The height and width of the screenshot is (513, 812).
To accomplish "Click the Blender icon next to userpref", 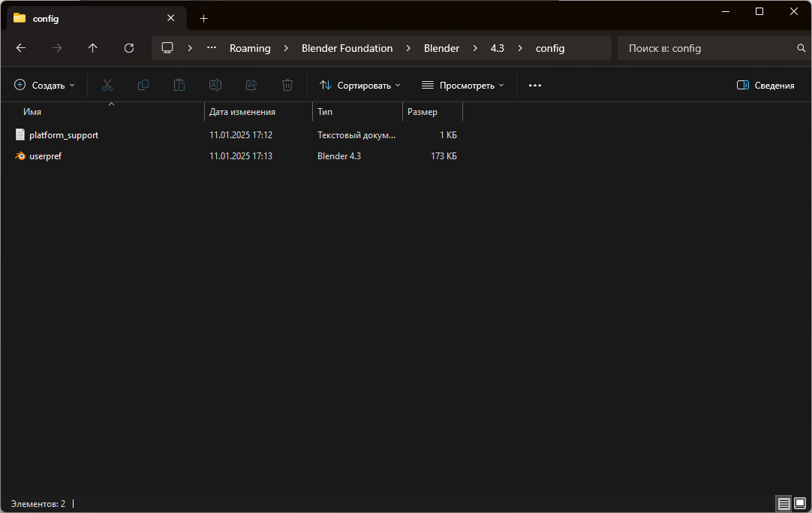I will (x=20, y=156).
